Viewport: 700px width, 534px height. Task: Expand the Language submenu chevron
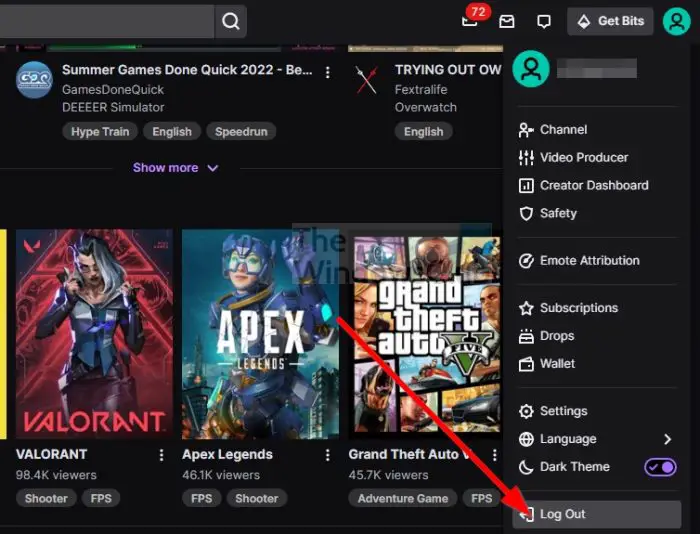[667, 439]
